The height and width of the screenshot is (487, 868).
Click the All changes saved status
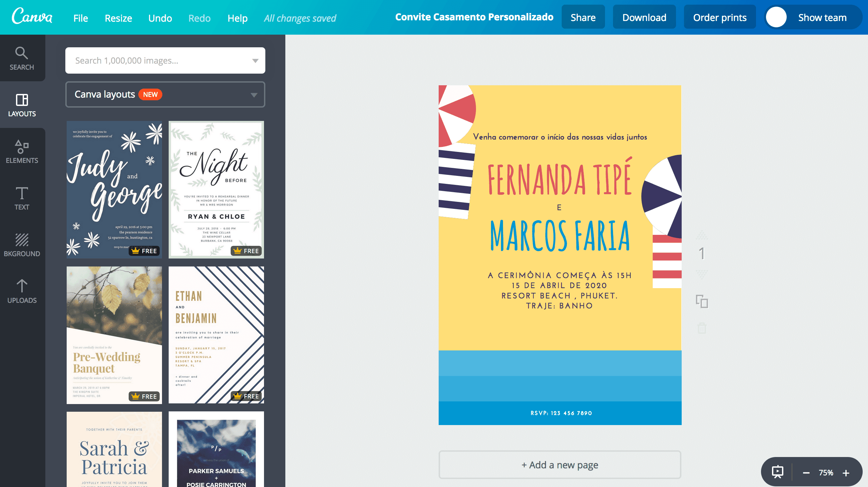[x=300, y=18]
